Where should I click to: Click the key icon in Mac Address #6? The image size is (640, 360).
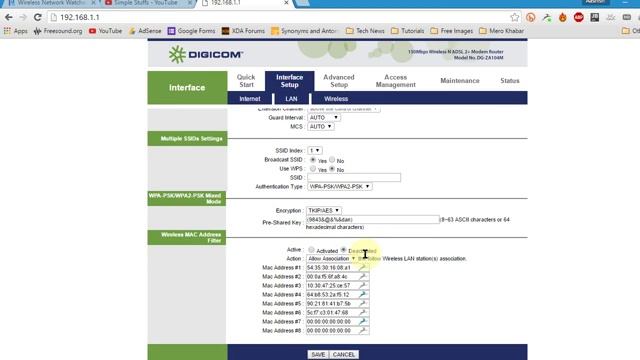pyautogui.click(x=362, y=313)
